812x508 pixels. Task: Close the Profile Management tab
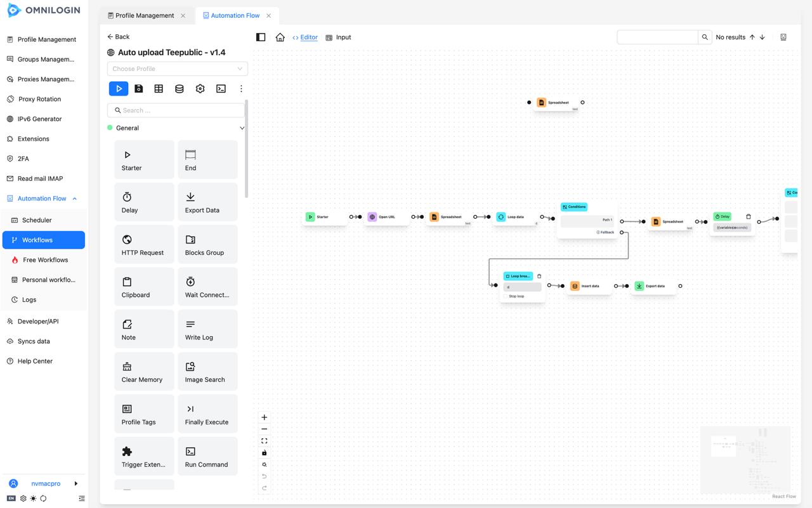(183, 15)
